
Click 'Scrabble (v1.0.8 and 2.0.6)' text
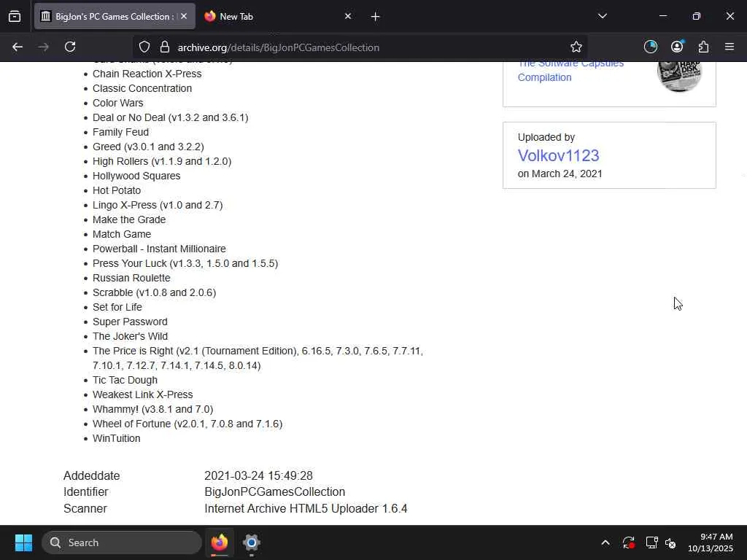click(155, 292)
